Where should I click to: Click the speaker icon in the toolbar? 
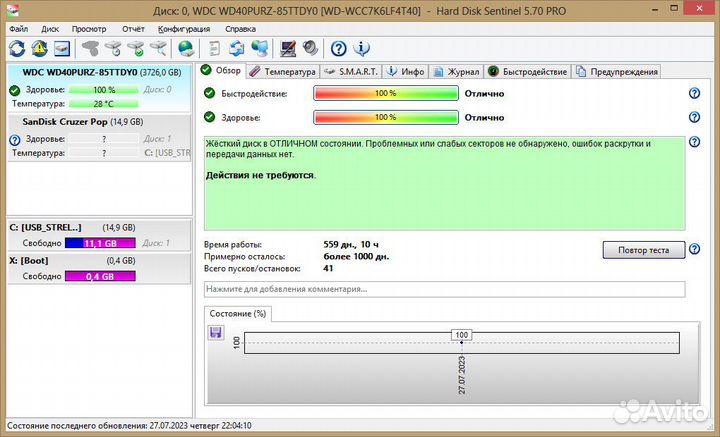(x=310, y=48)
